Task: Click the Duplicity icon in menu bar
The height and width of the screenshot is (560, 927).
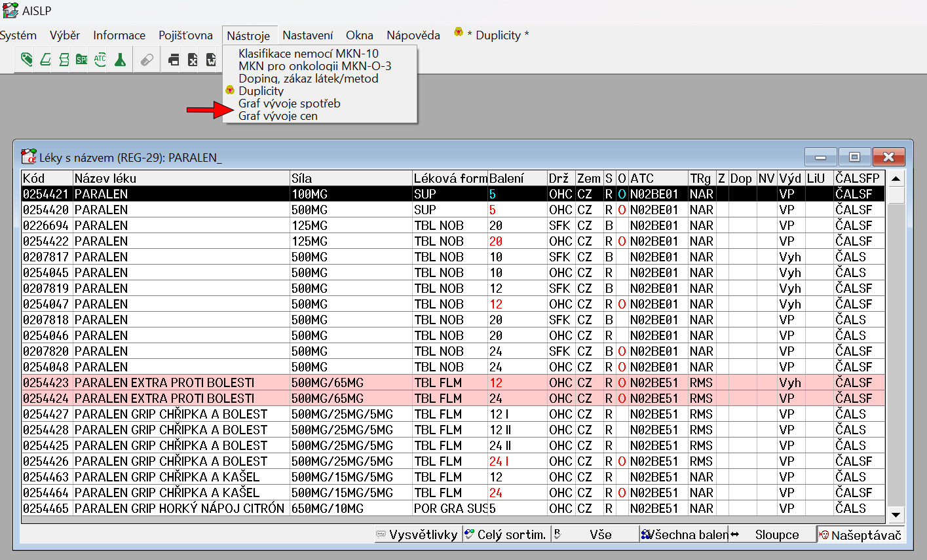Action: tap(459, 32)
